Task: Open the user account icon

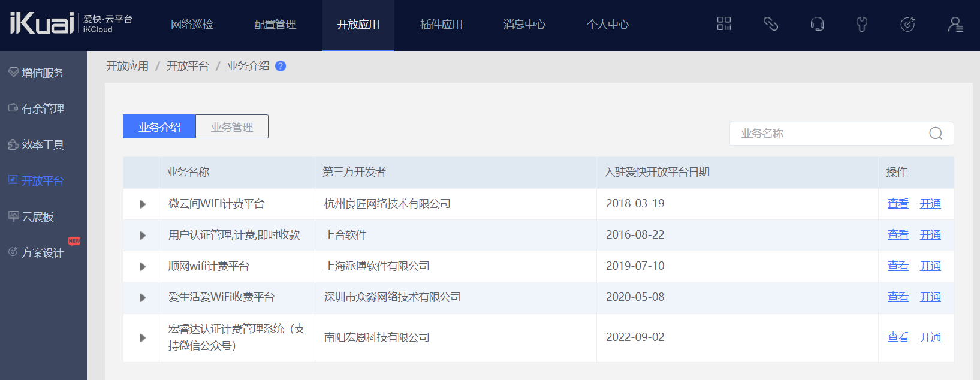Action: pyautogui.click(x=955, y=24)
